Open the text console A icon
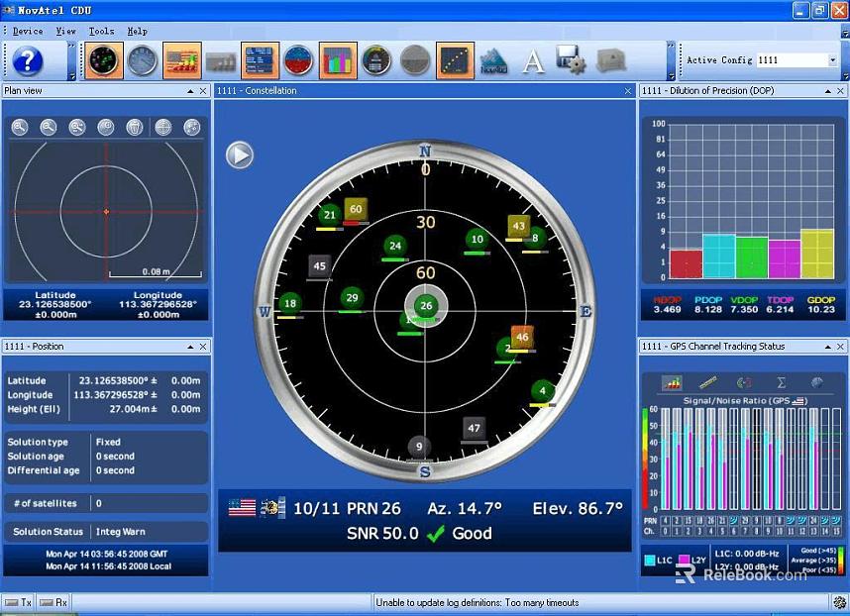 click(x=533, y=60)
